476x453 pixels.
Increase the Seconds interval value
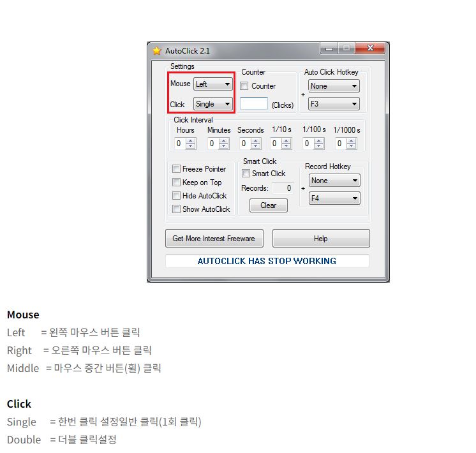256,141
